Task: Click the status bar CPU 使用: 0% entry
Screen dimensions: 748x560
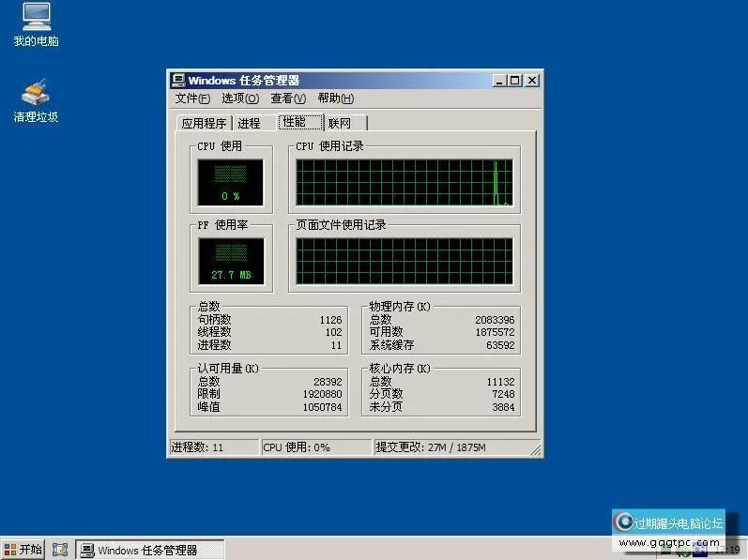Action: point(316,447)
